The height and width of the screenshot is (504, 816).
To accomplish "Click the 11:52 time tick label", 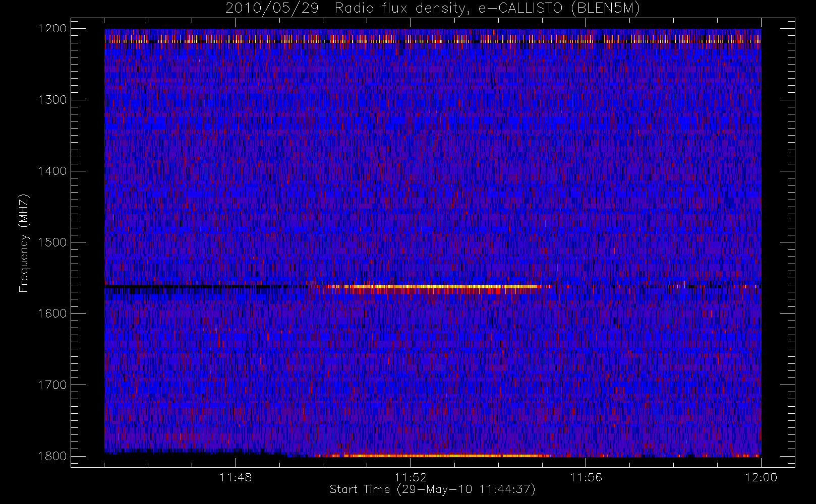I will click(x=411, y=477).
